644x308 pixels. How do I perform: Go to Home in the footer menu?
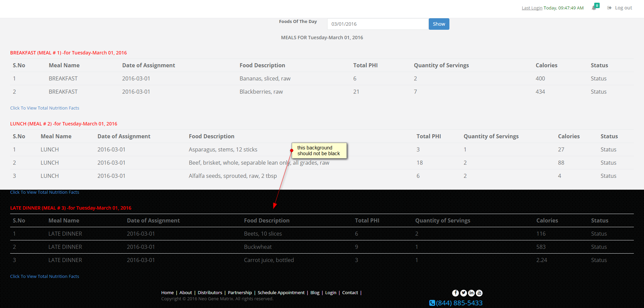point(168,293)
